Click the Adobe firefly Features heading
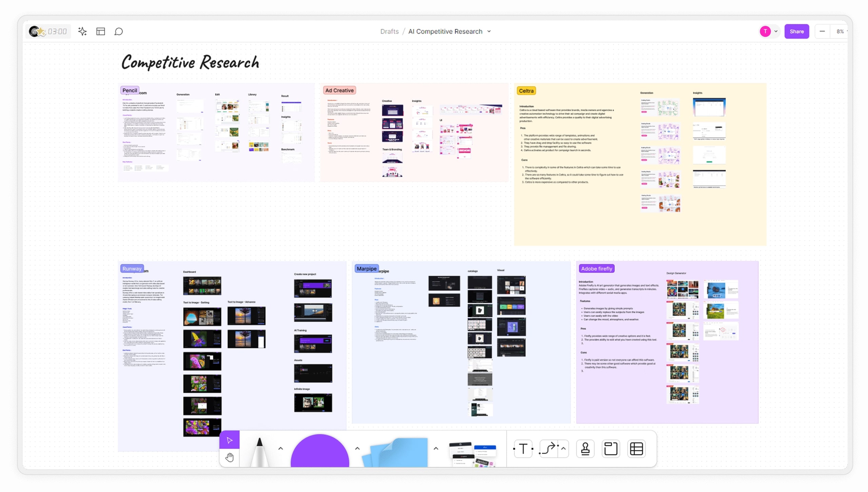The height and width of the screenshot is (492, 868). click(585, 301)
